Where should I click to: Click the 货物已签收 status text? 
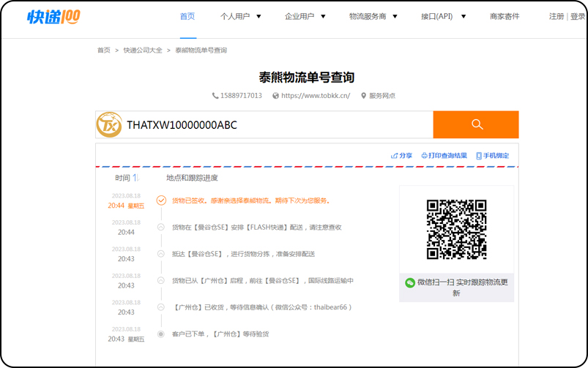[251, 200]
